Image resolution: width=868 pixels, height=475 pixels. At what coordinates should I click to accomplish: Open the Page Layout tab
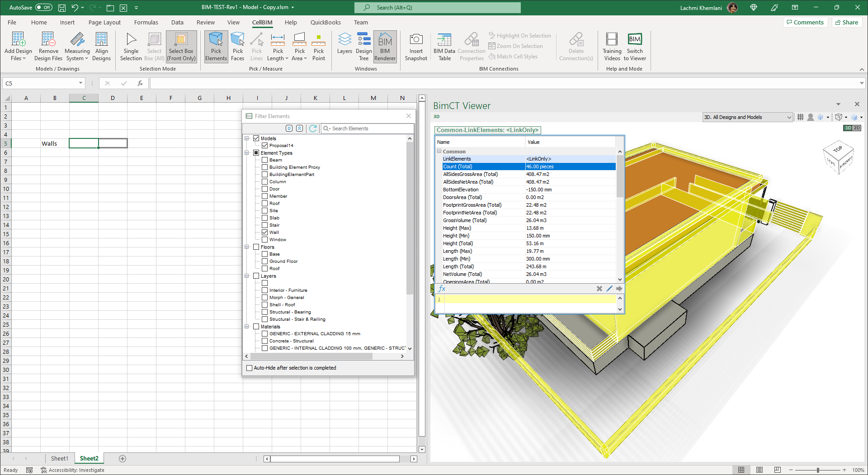click(104, 23)
